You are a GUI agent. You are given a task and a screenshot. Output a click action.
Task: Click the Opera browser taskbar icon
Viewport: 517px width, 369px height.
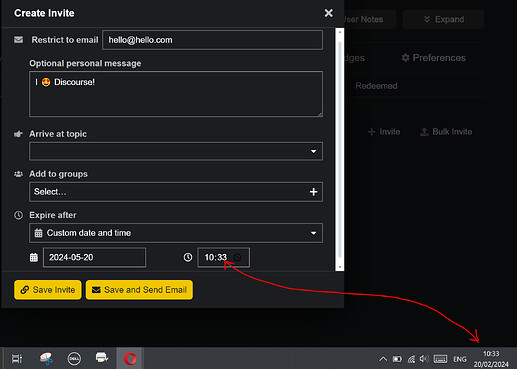pos(130,359)
